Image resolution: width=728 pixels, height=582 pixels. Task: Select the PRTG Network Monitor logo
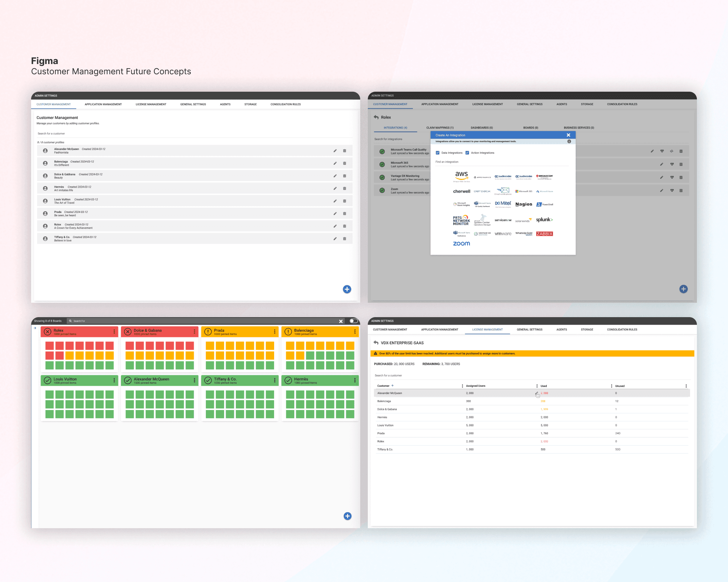point(461,221)
